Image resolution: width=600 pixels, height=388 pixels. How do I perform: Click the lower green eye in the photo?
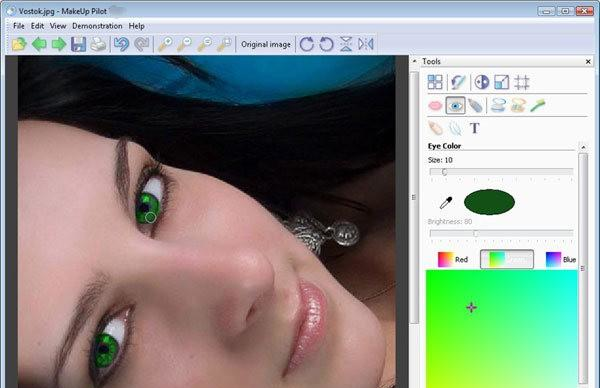[106, 350]
